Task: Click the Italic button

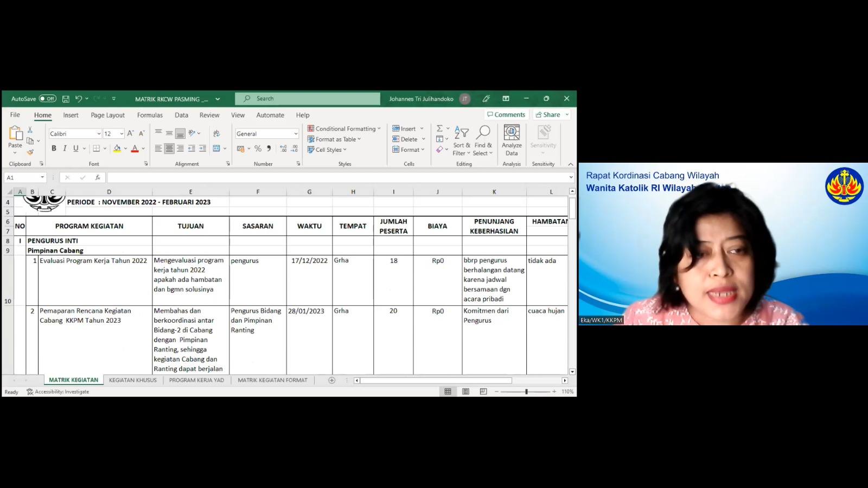Action: 65,149
